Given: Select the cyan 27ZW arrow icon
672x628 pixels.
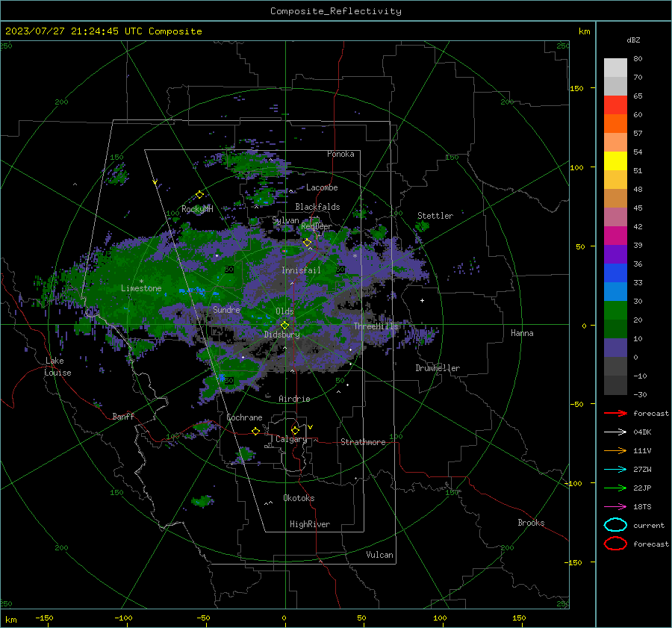Looking at the screenshot, I should pos(615,470).
